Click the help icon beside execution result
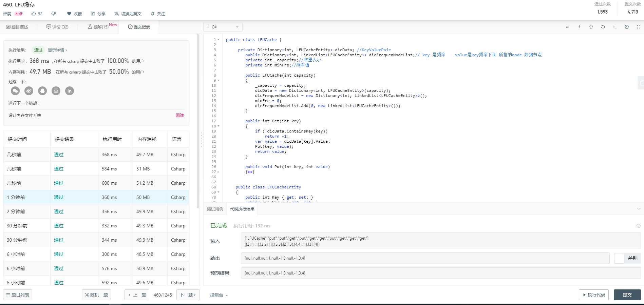 (x=639, y=226)
